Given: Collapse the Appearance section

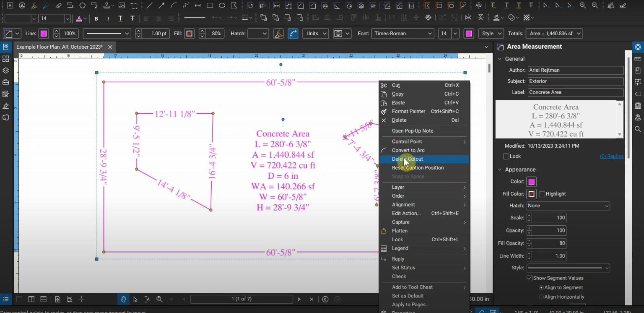Looking at the screenshot, I should click(499, 169).
